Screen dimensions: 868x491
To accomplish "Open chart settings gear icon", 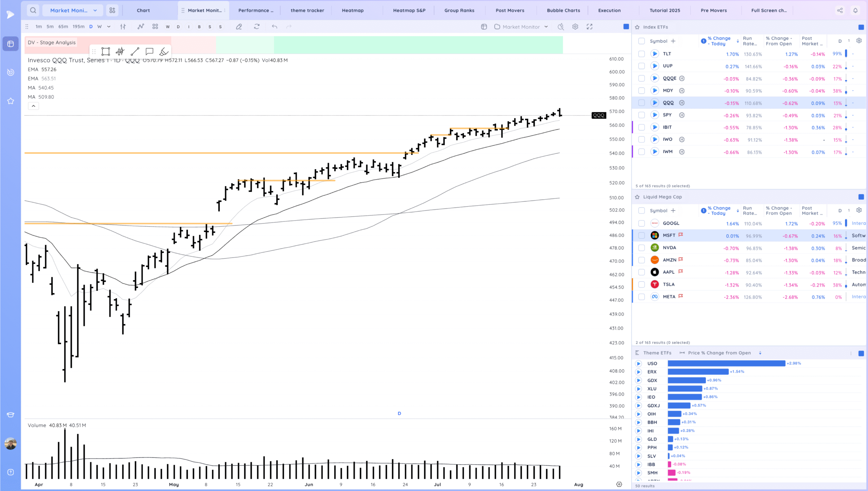I will point(575,27).
